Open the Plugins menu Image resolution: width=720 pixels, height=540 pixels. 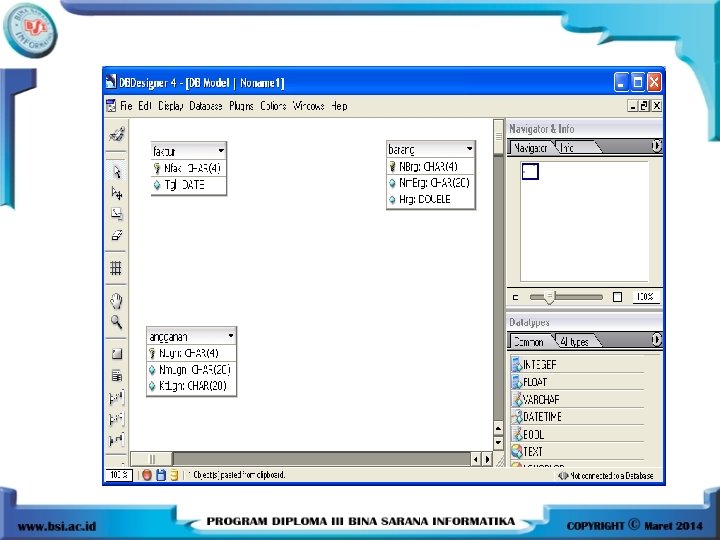tap(242, 106)
